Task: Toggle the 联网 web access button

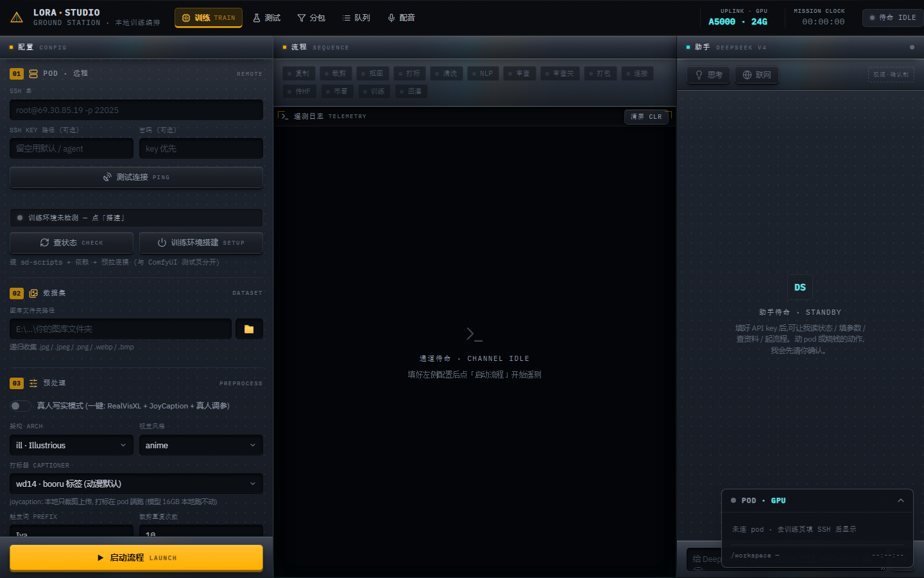Action: click(x=757, y=75)
